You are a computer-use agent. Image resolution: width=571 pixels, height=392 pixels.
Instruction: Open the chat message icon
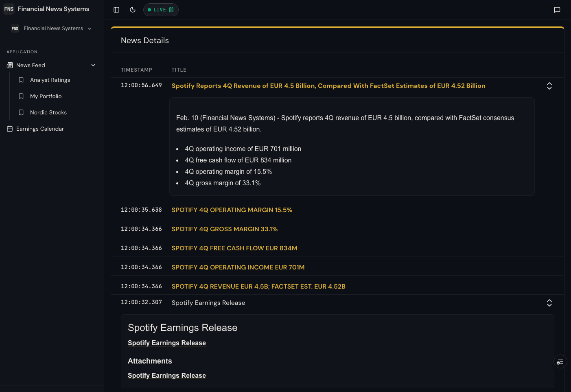tap(557, 10)
